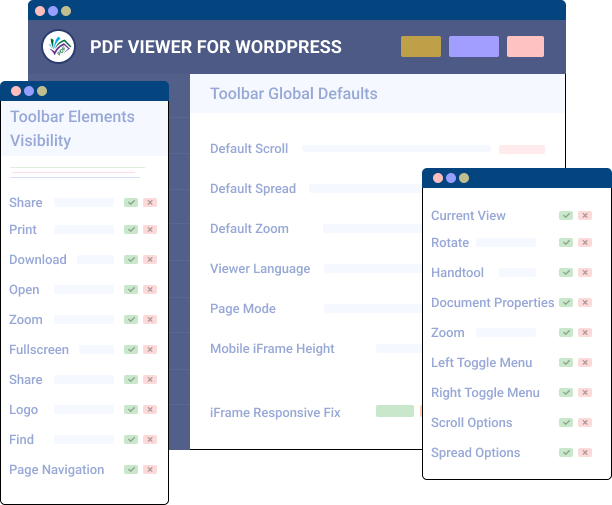
Task: Click the Default Scroll input bar
Action: (397, 149)
